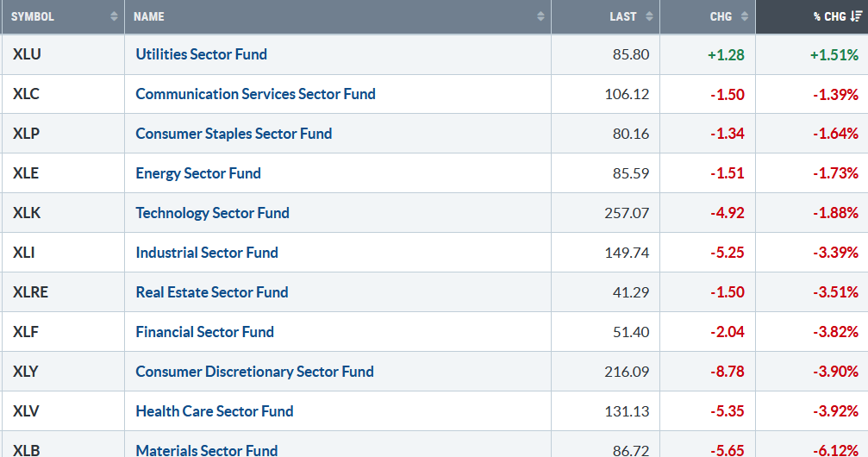
Task: Click the XLU symbol cell
Action: point(26,54)
